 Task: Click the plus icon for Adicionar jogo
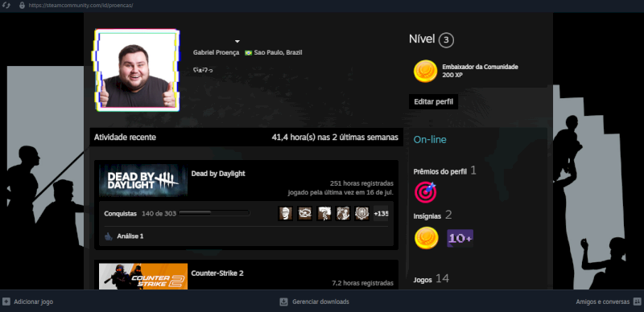click(x=6, y=302)
